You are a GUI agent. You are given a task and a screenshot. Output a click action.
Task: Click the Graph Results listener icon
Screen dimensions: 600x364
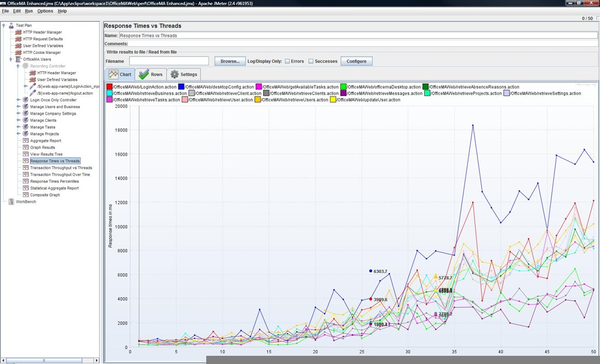25,147
